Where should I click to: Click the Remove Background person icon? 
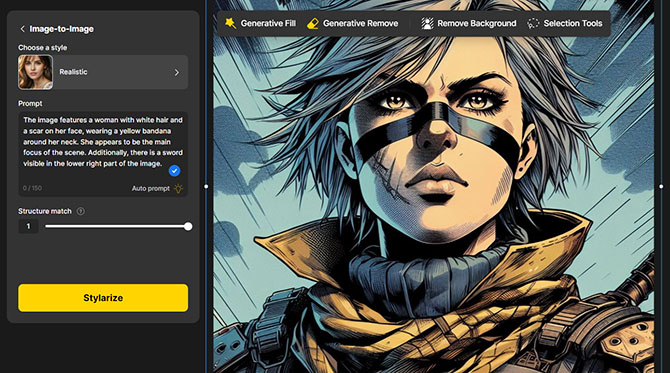[x=427, y=23]
